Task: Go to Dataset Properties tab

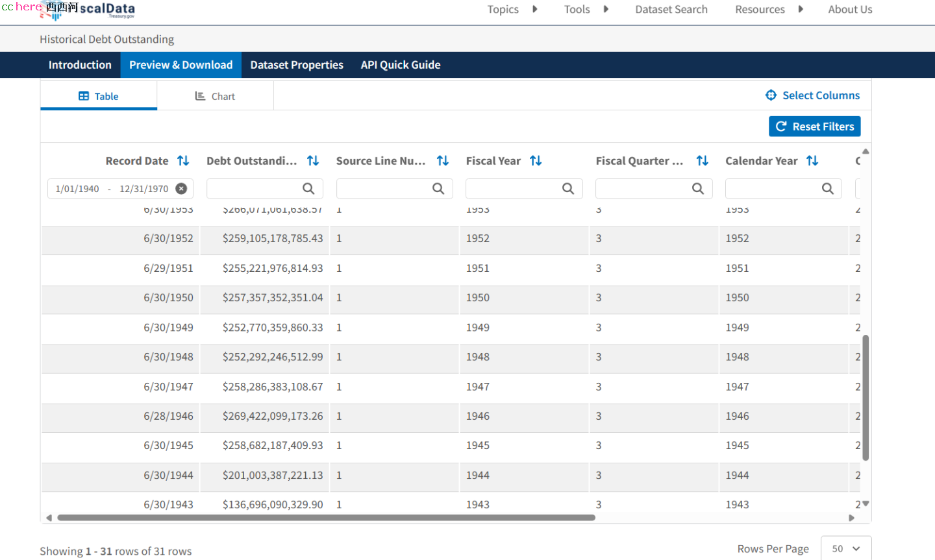Action: tap(297, 65)
